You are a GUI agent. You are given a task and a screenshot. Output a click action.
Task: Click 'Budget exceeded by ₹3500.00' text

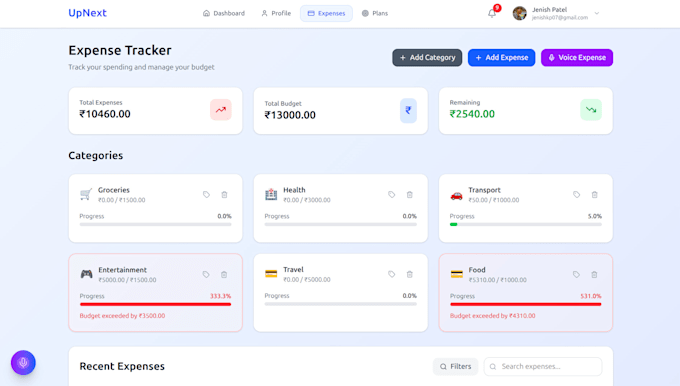pyautogui.click(x=122, y=316)
